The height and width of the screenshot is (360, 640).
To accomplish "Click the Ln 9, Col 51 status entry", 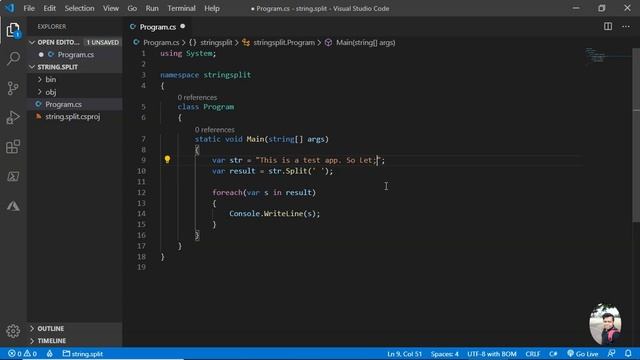I will tap(404, 354).
